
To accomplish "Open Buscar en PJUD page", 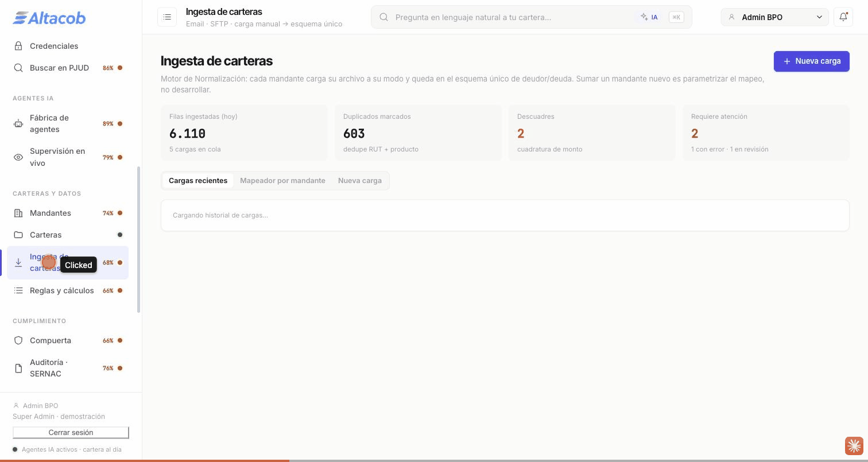I will (68, 68).
